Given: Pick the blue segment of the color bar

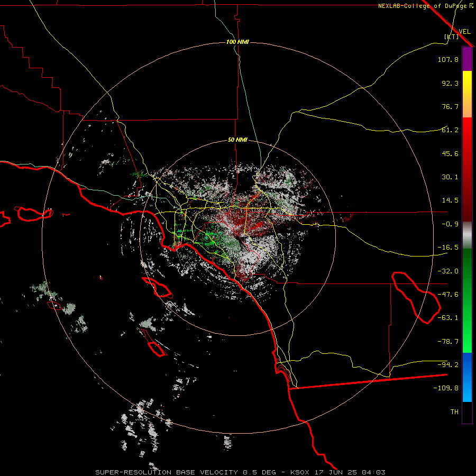Looking at the screenshot, I should 467,377.
